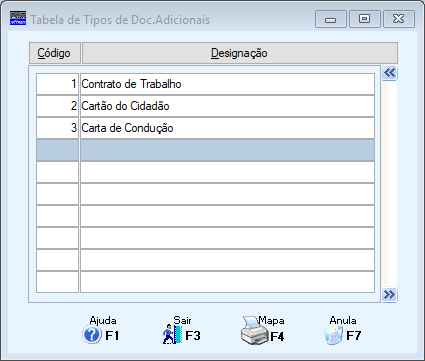Screen dimensions: 425x361
Task: Click the highlighted empty designation field
Action: [227, 150]
